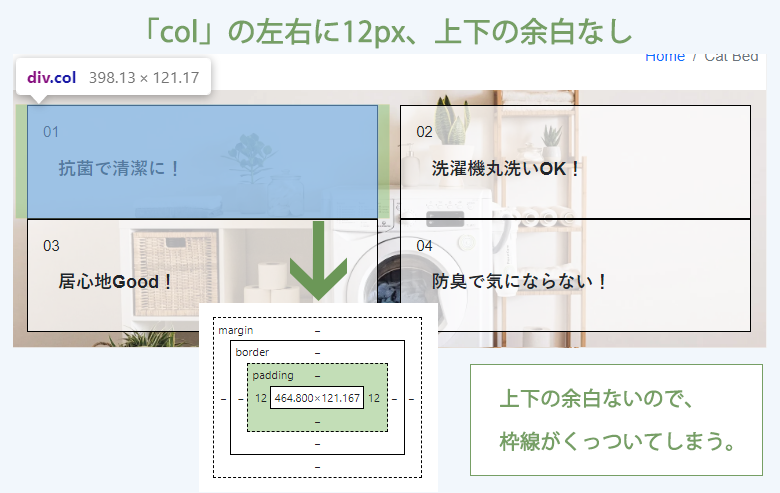
Task: Click the green downward arrow
Action: pyautogui.click(x=318, y=262)
